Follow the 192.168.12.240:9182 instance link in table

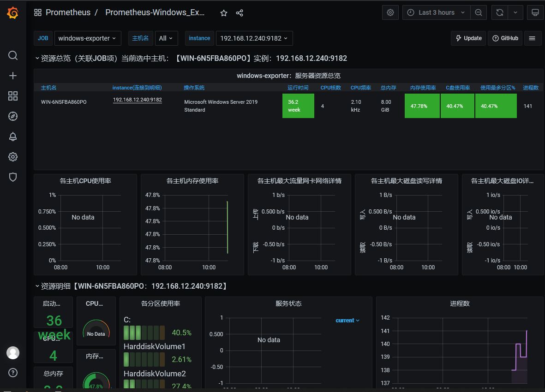pyautogui.click(x=138, y=100)
